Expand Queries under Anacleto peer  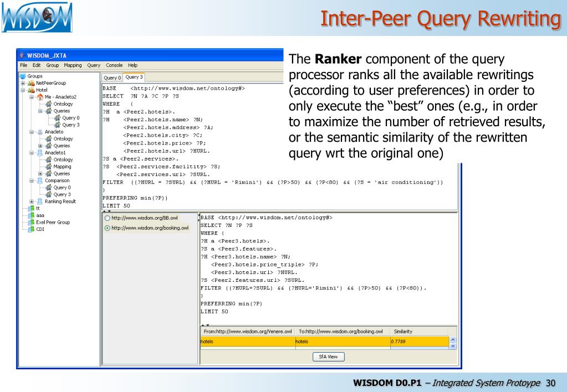coord(40,146)
